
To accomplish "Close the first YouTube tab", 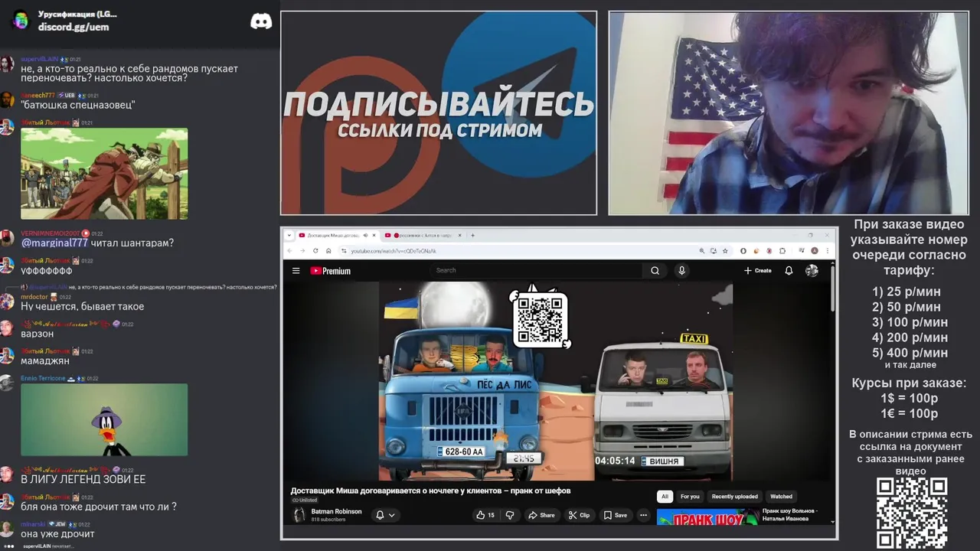I will [x=374, y=235].
